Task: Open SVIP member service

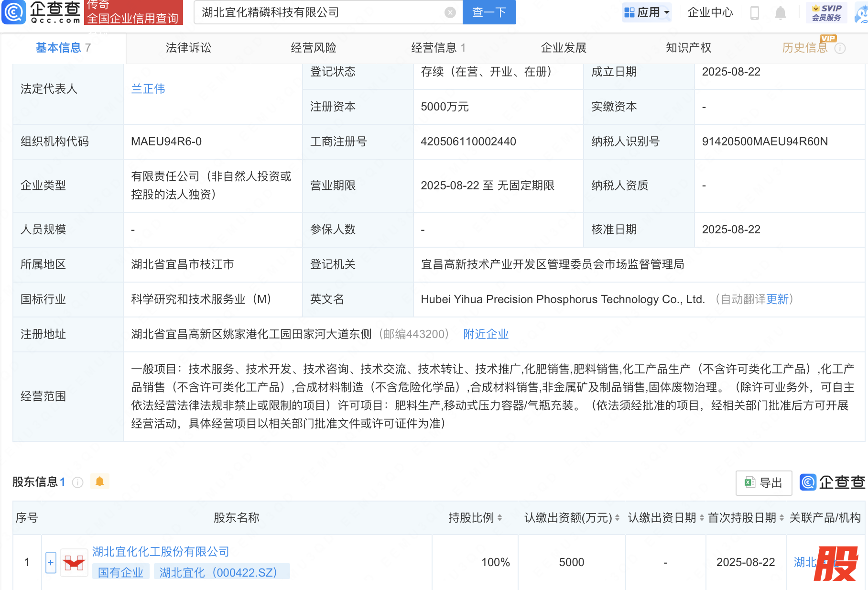Action: coord(826,12)
